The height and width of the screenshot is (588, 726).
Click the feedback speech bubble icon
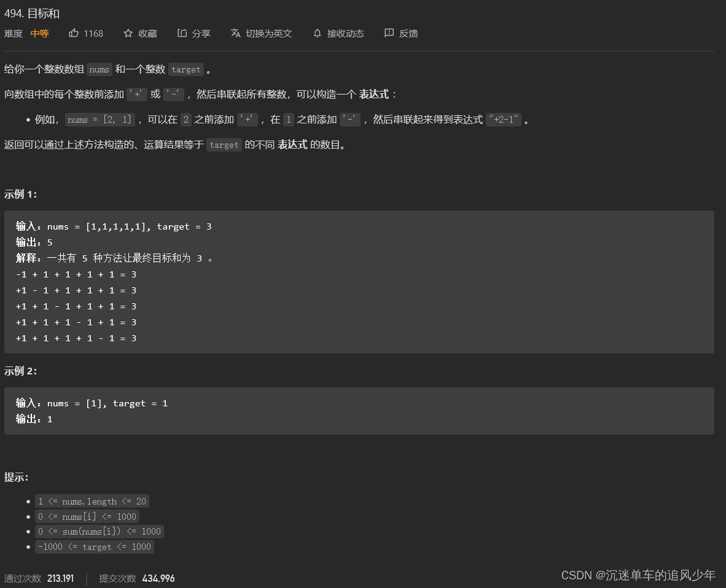[388, 33]
